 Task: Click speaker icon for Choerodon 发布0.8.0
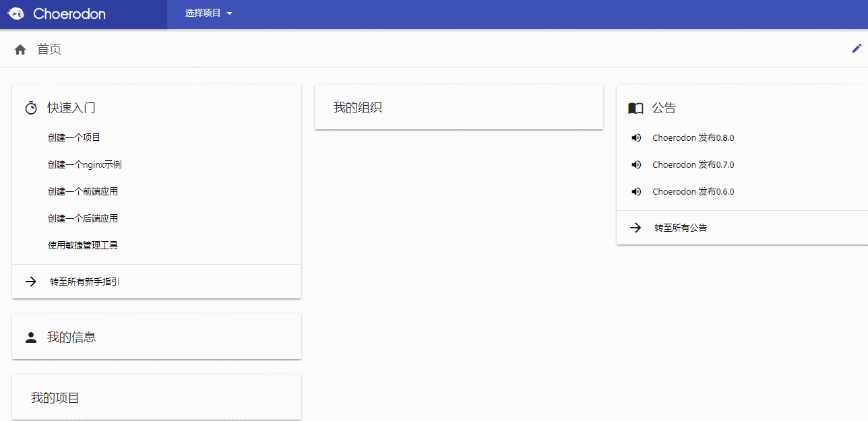point(635,137)
